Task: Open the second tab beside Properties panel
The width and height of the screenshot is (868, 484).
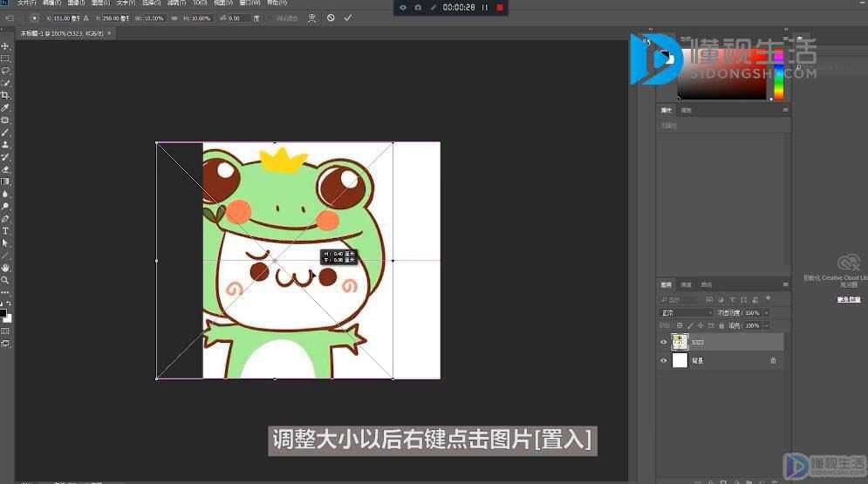Action: [686, 110]
